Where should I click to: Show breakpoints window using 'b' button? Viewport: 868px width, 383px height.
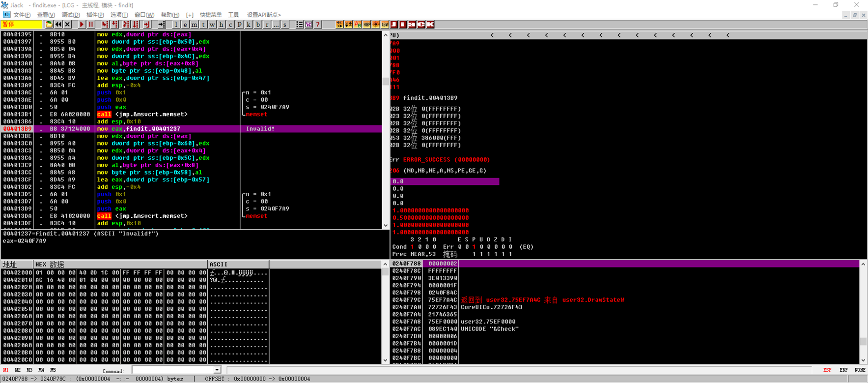[258, 25]
